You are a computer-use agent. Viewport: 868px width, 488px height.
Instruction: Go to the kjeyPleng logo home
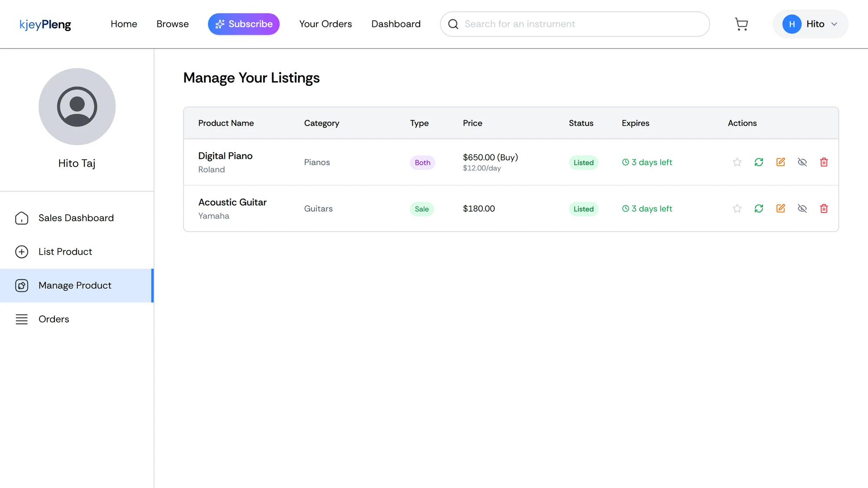[x=45, y=24]
